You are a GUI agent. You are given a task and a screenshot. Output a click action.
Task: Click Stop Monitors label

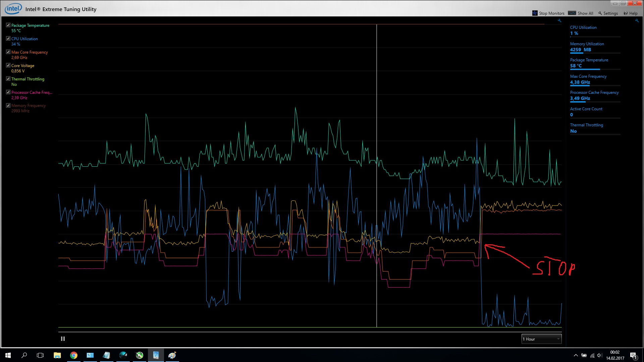[552, 13]
